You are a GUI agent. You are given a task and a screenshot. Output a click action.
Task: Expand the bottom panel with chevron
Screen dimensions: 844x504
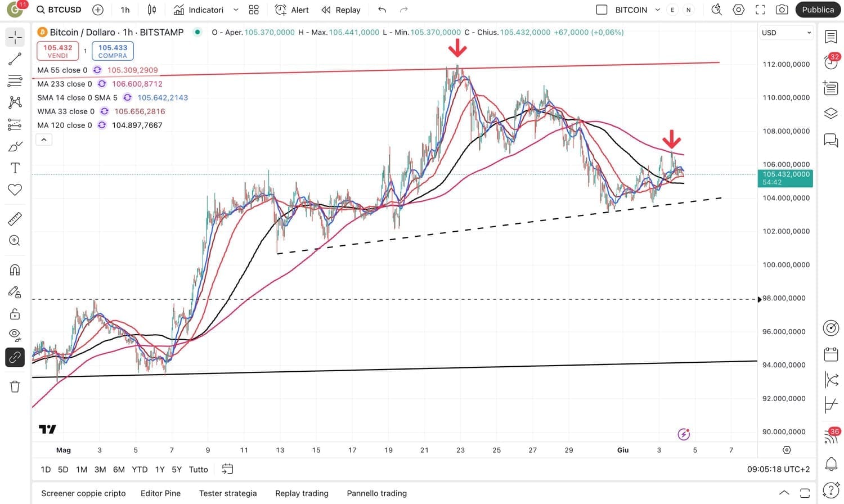click(784, 493)
